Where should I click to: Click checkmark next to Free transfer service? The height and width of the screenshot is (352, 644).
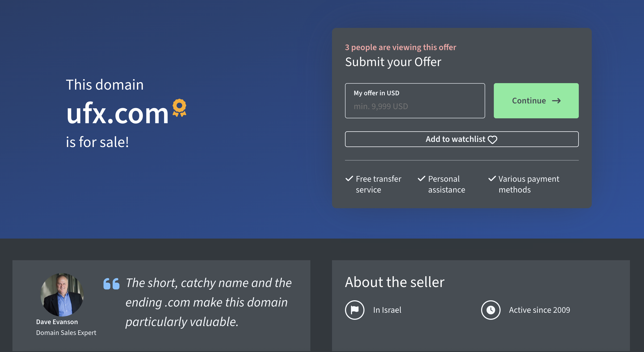[349, 179]
